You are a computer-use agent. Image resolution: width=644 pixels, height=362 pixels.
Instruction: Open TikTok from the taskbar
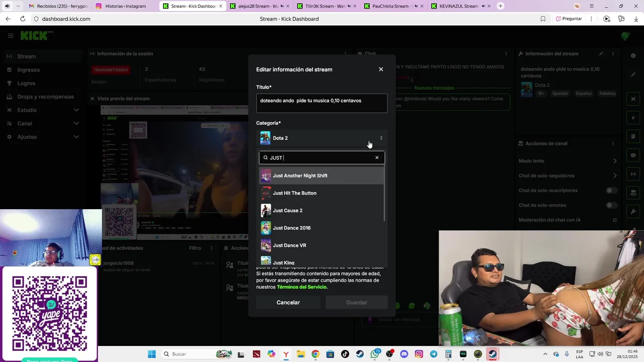[x=345, y=354]
